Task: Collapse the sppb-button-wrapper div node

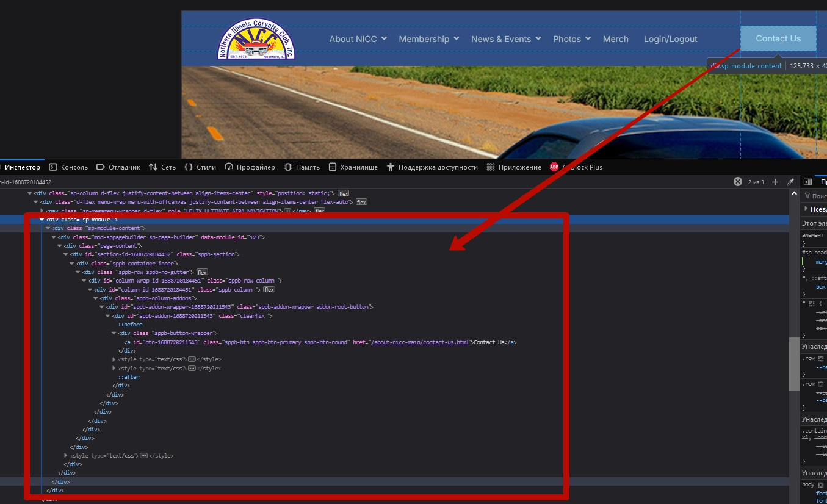Action: 114,334
